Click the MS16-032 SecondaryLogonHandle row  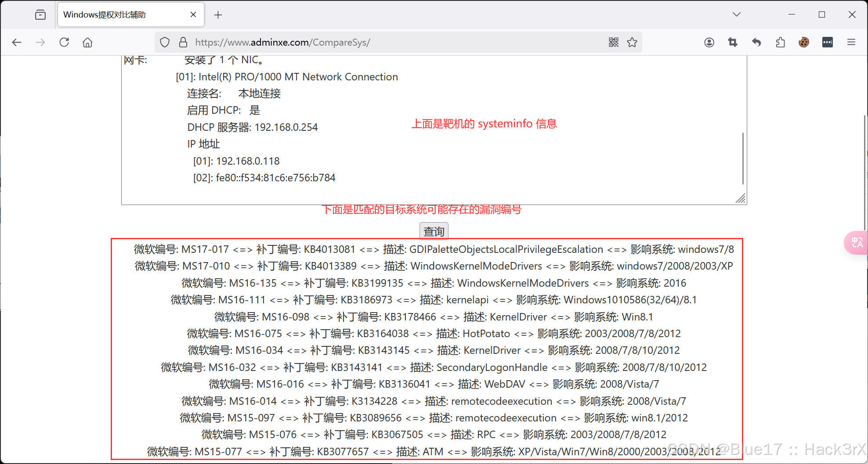pos(434,367)
